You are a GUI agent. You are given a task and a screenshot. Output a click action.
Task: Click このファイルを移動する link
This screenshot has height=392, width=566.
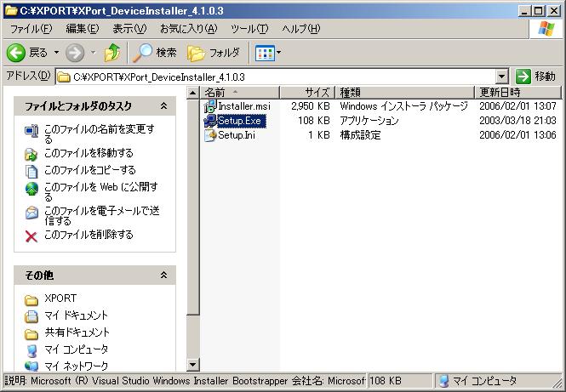point(89,153)
